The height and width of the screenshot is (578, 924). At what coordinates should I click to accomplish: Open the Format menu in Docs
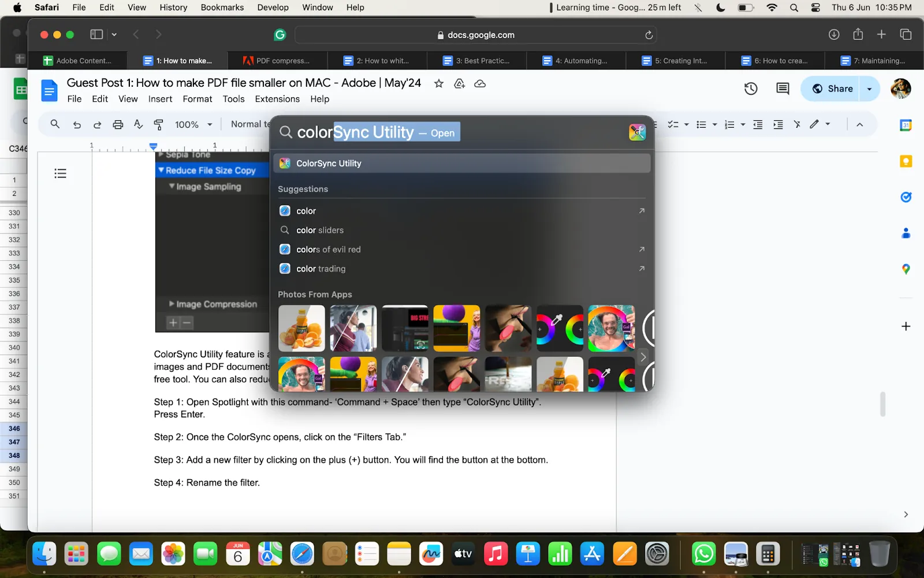[x=198, y=99]
